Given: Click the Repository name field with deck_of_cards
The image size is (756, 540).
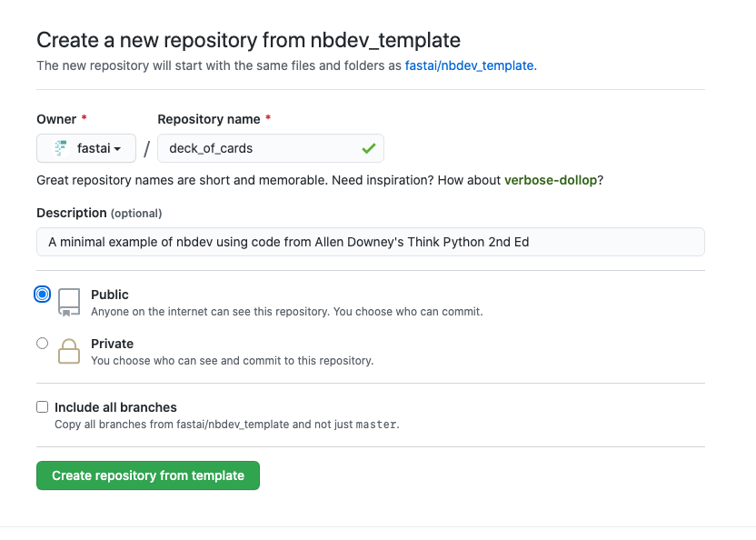Looking at the screenshot, I should (x=271, y=148).
